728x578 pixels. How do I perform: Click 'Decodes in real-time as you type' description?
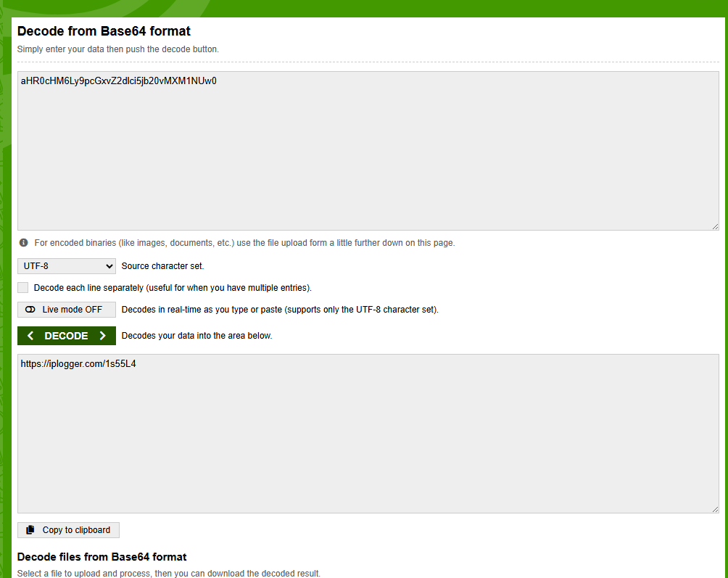click(280, 310)
